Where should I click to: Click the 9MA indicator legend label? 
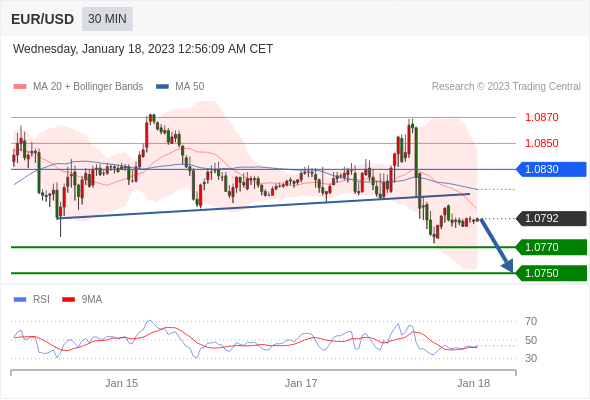(x=92, y=300)
